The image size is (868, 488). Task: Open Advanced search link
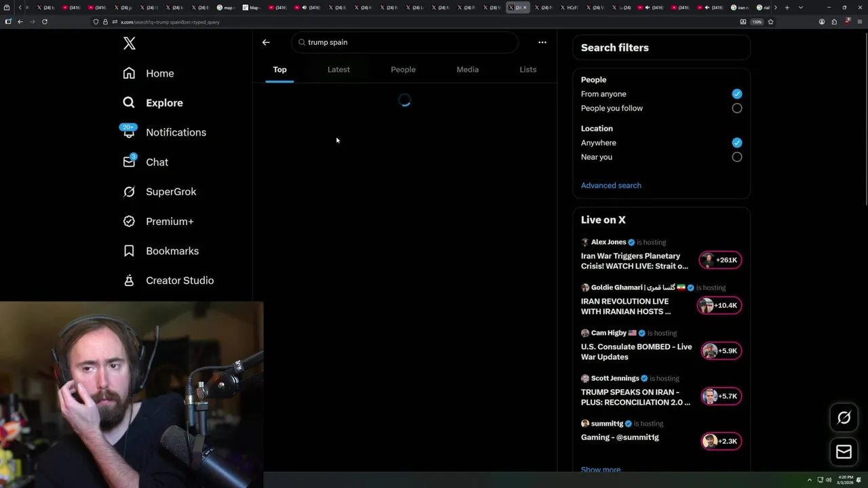(x=611, y=186)
